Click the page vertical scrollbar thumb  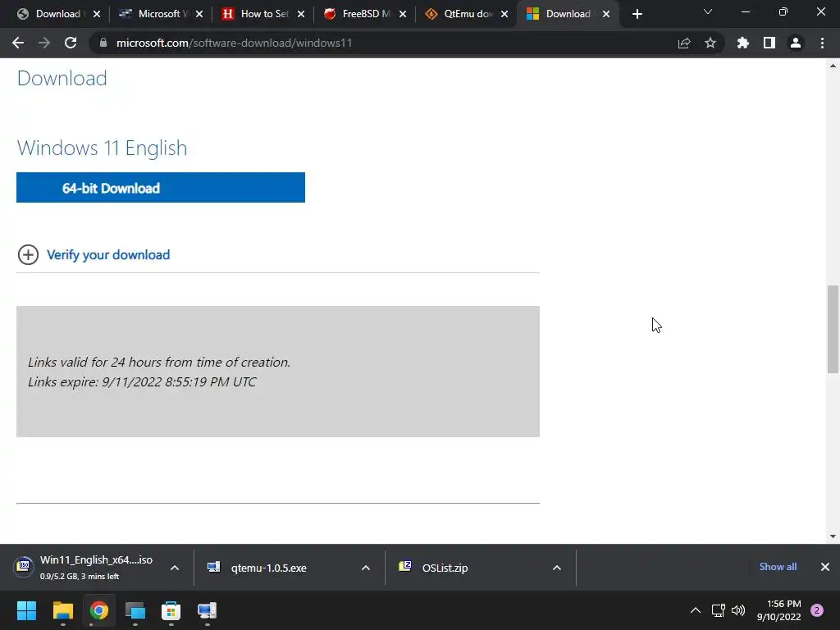click(833, 330)
